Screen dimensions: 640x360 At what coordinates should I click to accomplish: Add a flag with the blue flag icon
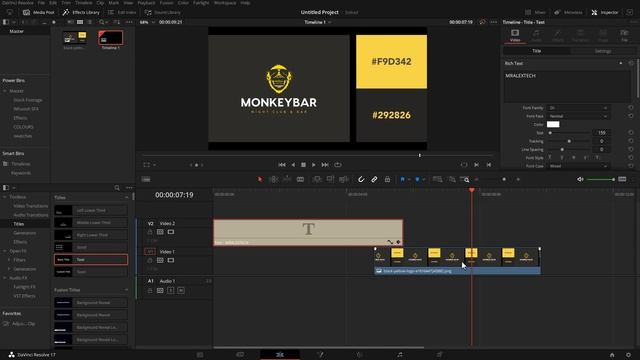(x=402, y=179)
